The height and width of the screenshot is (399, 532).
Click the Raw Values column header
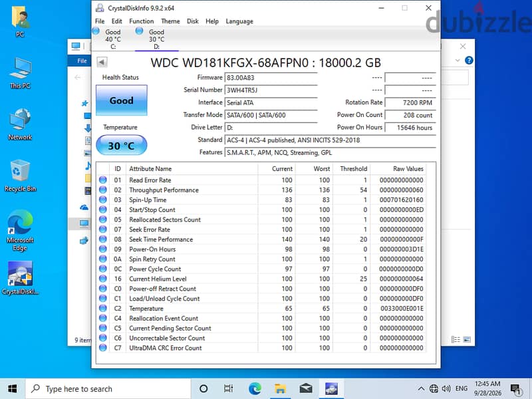coord(398,169)
